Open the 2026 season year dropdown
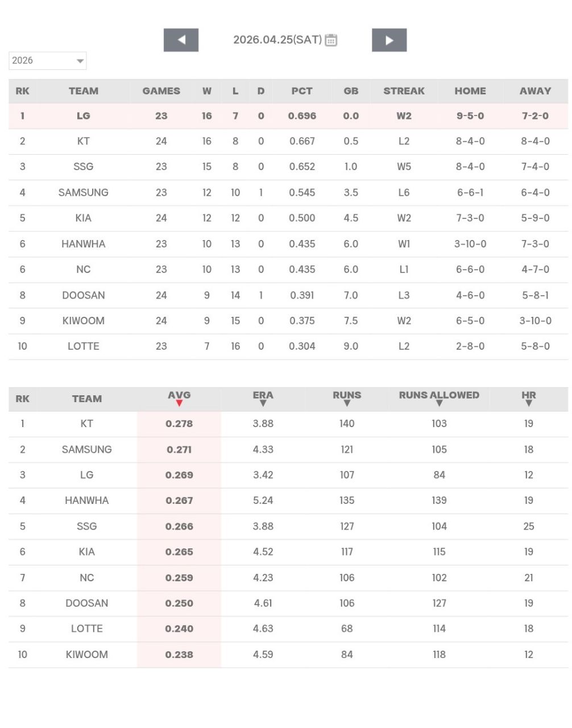 [x=47, y=61]
